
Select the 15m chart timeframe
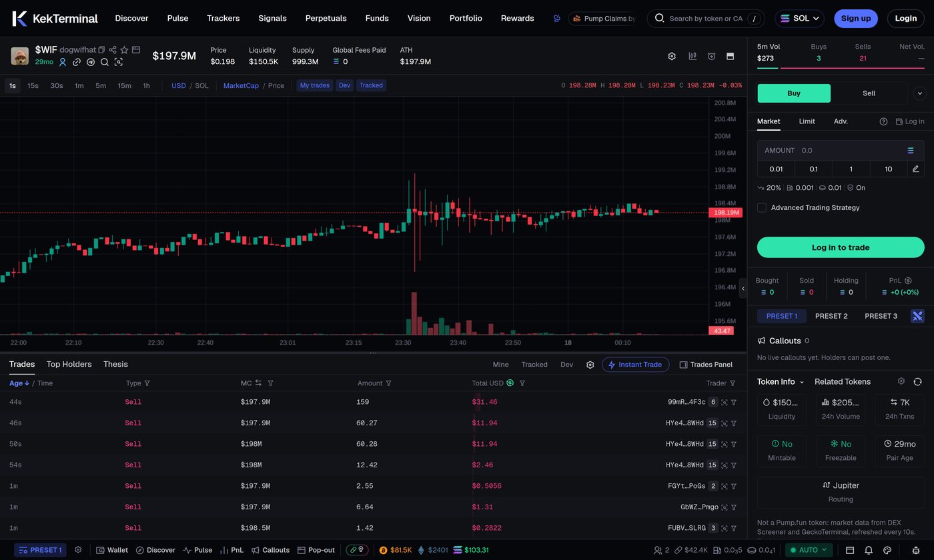124,85
